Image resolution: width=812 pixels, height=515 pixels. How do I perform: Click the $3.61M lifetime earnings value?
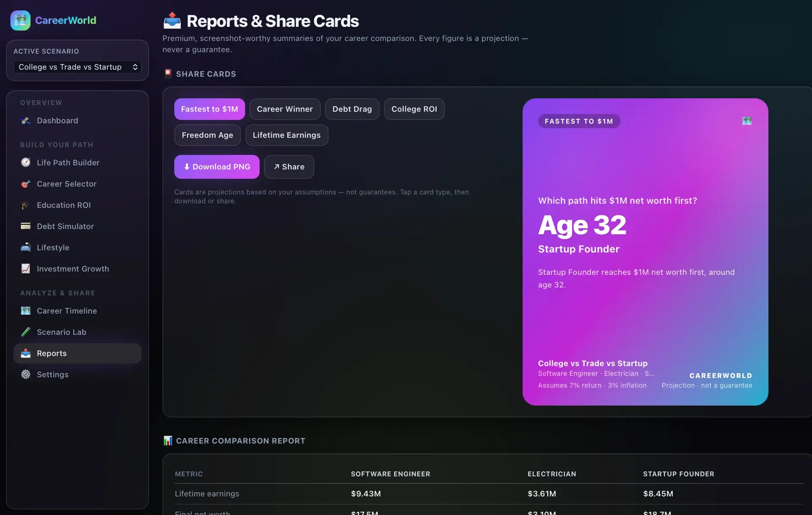pyautogui.click(x=542, y=494)
